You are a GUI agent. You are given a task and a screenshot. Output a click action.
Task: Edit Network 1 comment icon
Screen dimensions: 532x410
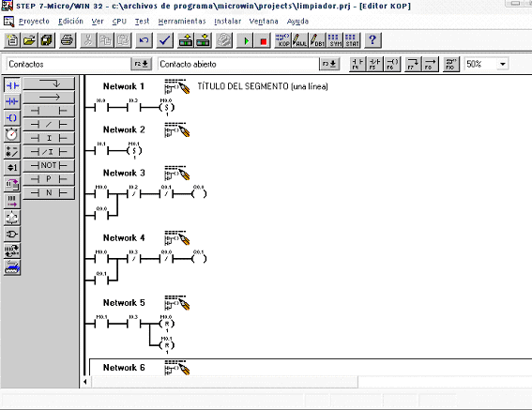[176, 86]
